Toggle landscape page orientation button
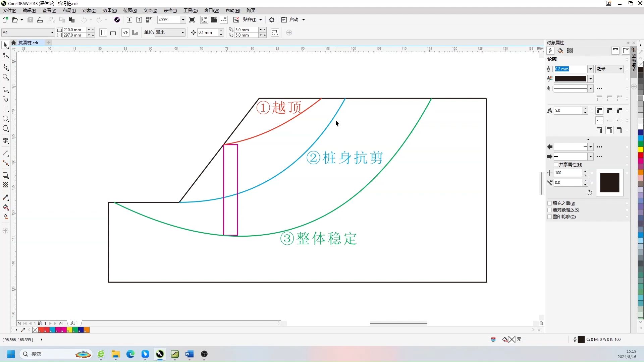 113,33
